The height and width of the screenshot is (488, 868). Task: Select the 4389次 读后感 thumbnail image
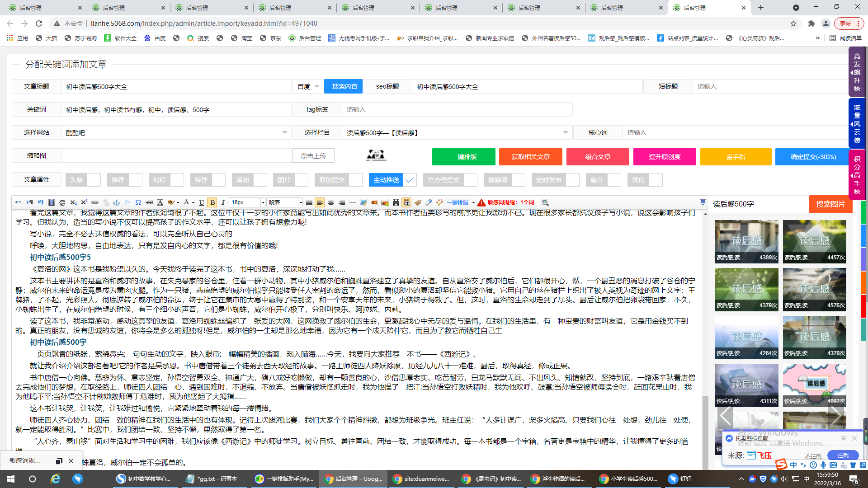click(x=746, y=241)
